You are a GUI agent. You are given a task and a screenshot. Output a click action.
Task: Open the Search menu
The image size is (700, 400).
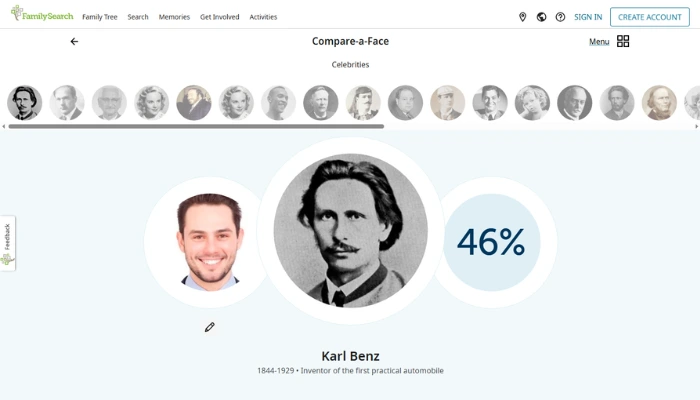[138, 17]
